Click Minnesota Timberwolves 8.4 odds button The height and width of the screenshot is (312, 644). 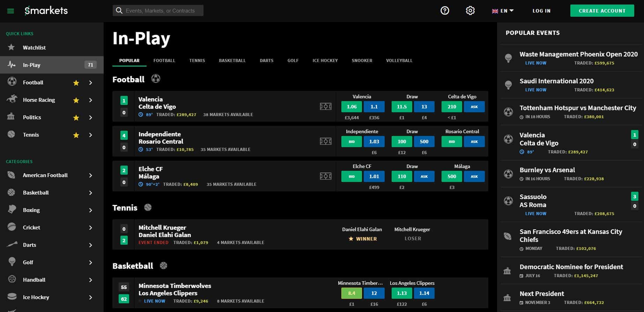[x=351, y=293]
